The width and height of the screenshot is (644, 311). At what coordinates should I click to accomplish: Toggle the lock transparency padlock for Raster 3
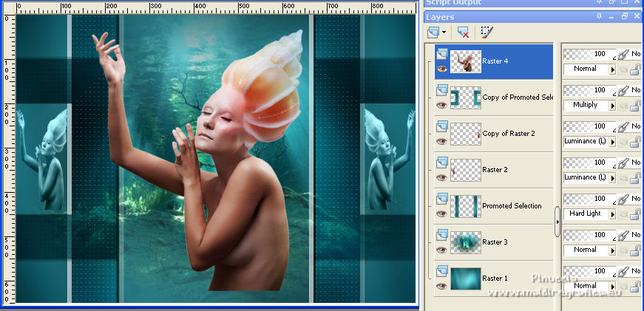[636, 250]
